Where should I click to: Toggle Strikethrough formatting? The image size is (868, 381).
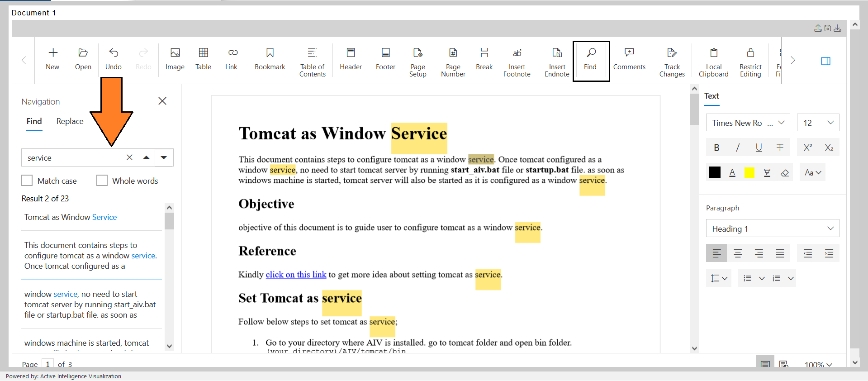coord(780,148)
